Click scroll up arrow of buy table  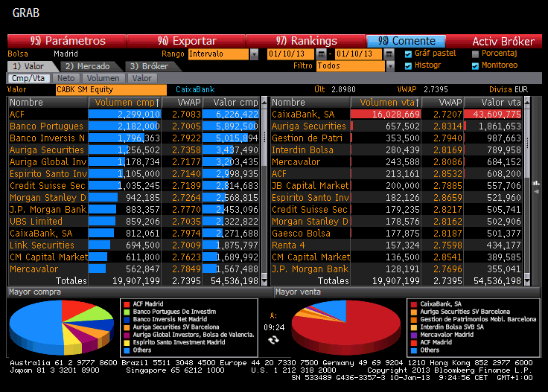(x=264, y=102)
